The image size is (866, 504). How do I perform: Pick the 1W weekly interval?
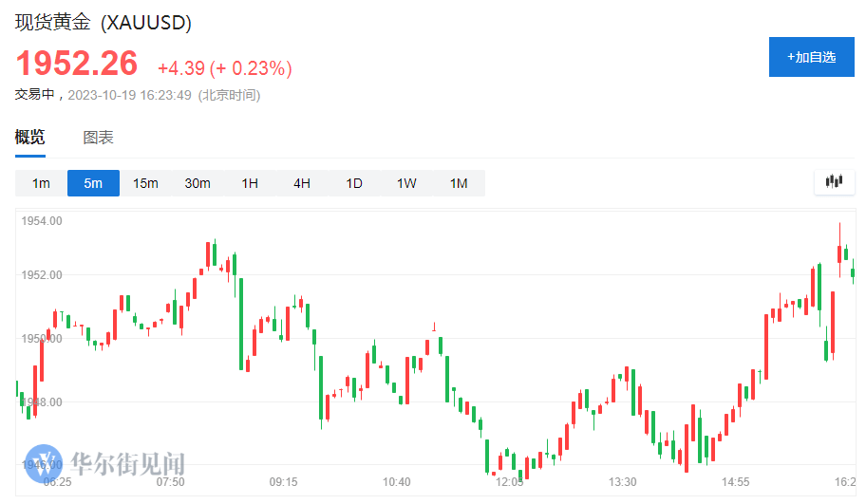pyautogui.click(x=406, y=183)
